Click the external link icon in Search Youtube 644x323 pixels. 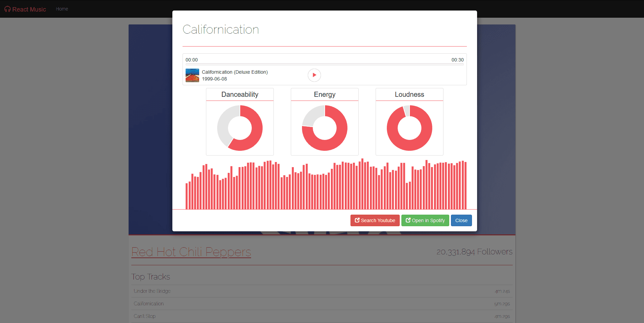coord(357,220)
